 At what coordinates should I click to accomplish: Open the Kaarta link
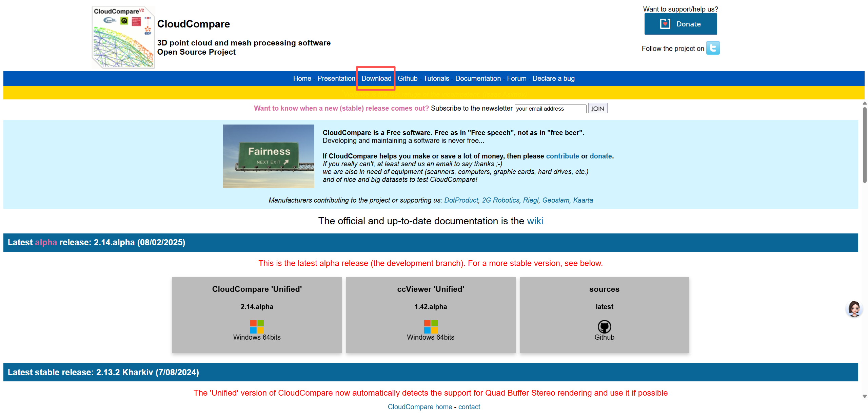tap(583, 200)
